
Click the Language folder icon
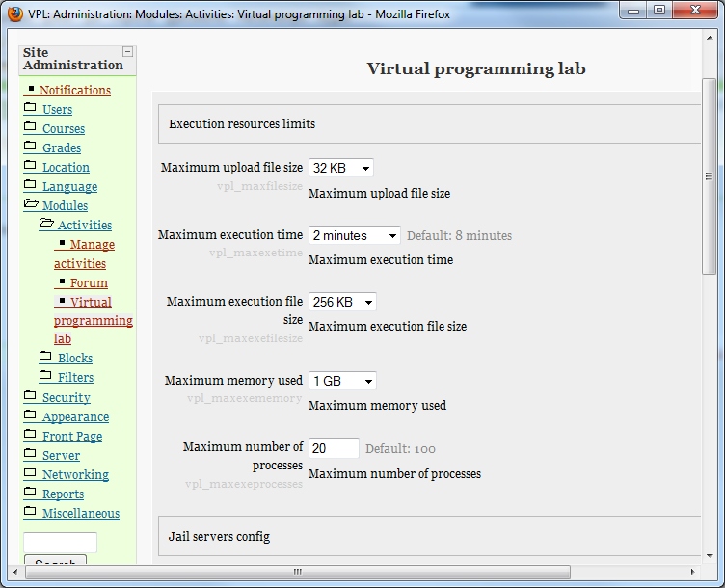[30, 185]
